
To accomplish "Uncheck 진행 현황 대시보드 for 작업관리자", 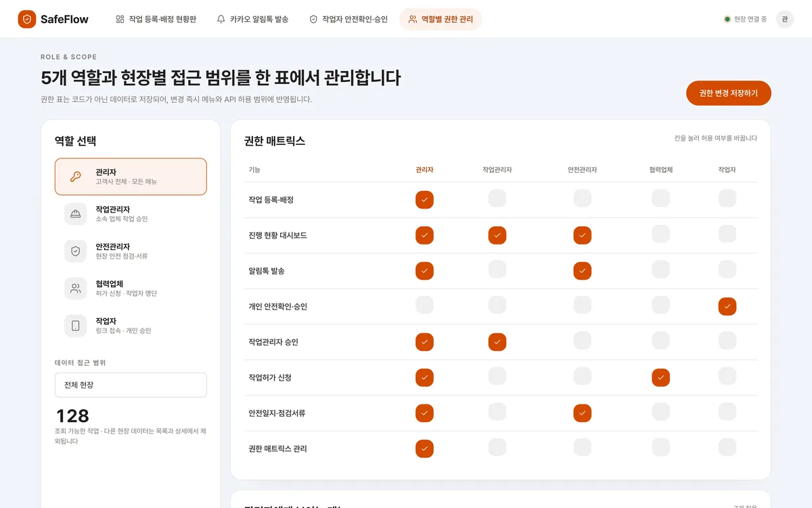I will point(497,235).
